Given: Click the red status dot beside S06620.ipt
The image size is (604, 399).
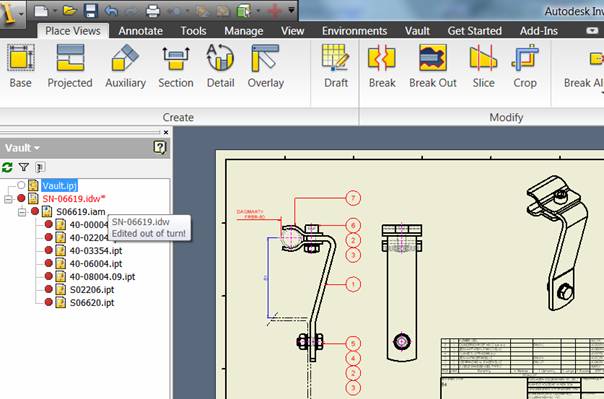Looking at the screenshot, I should [49, 302].
